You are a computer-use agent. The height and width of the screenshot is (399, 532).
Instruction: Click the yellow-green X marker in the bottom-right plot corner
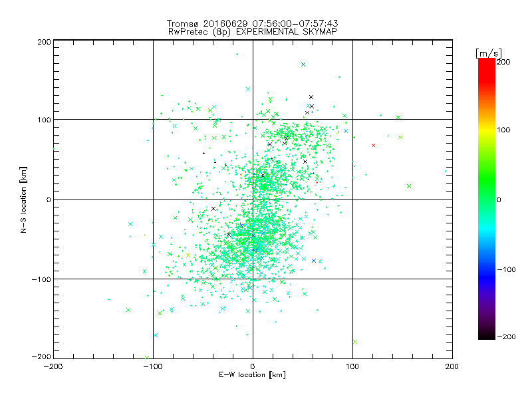355,342
